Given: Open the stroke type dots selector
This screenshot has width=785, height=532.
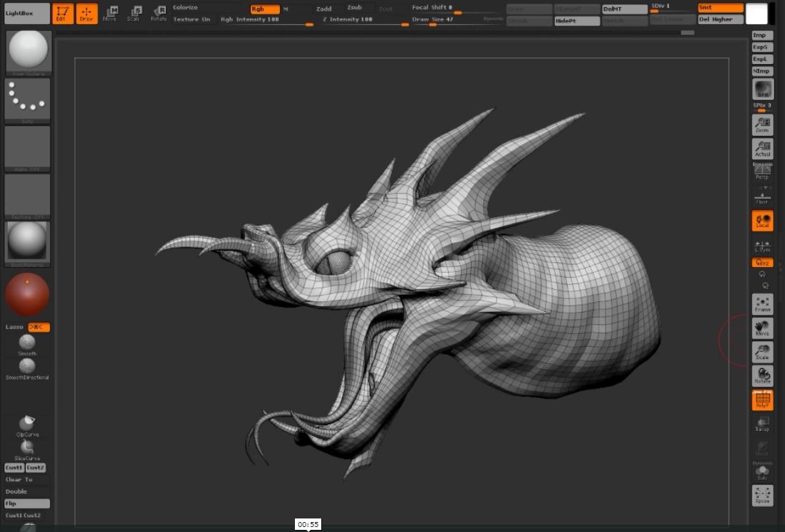Looking at the screenshot, I should pos(28,100).
